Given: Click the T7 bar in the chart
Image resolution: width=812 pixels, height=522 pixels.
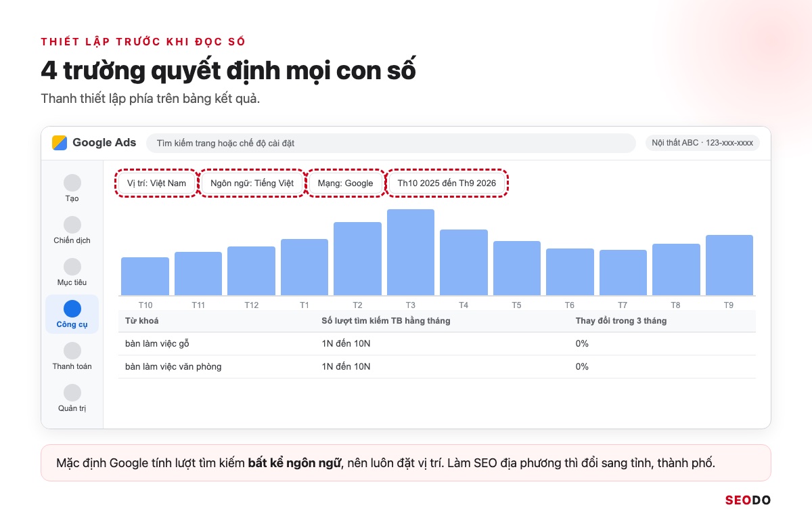Looking at the screenshot, I should click(x=623, y=272).
